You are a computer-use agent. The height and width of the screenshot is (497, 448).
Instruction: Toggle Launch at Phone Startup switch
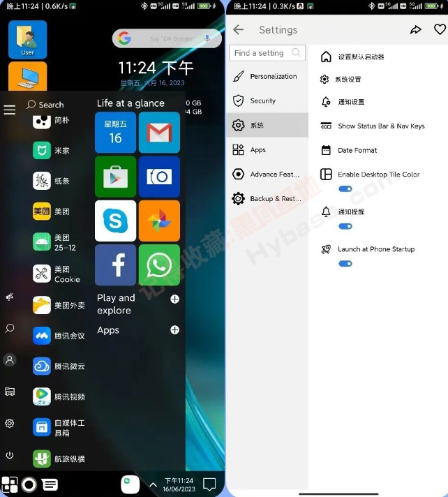pos(345,264)
